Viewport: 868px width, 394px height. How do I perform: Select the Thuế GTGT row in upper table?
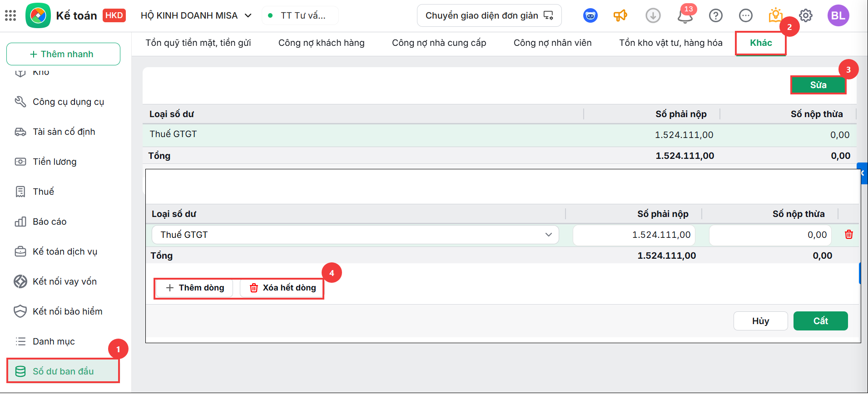tap(500, 135)
